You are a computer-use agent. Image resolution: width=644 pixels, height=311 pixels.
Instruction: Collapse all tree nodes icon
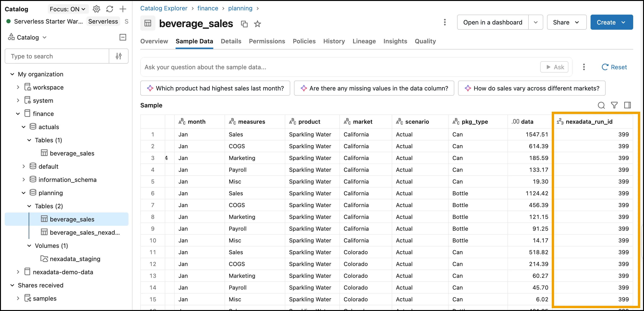(x=123, y=37)
